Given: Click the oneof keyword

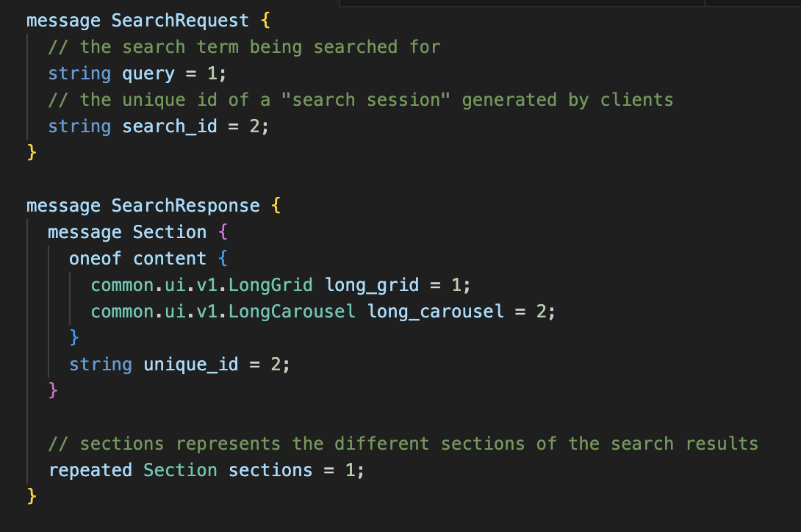Looking at the screenshot, I should (x=95, y=259).
